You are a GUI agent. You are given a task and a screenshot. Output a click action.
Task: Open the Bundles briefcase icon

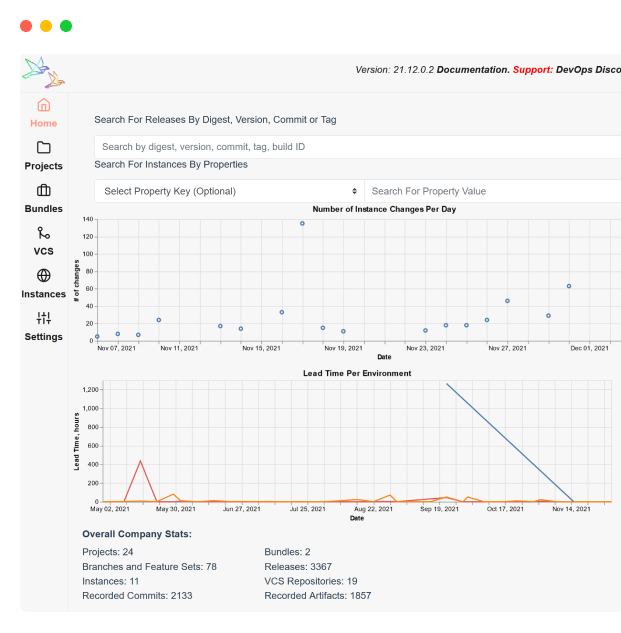[x=43, y=191]
